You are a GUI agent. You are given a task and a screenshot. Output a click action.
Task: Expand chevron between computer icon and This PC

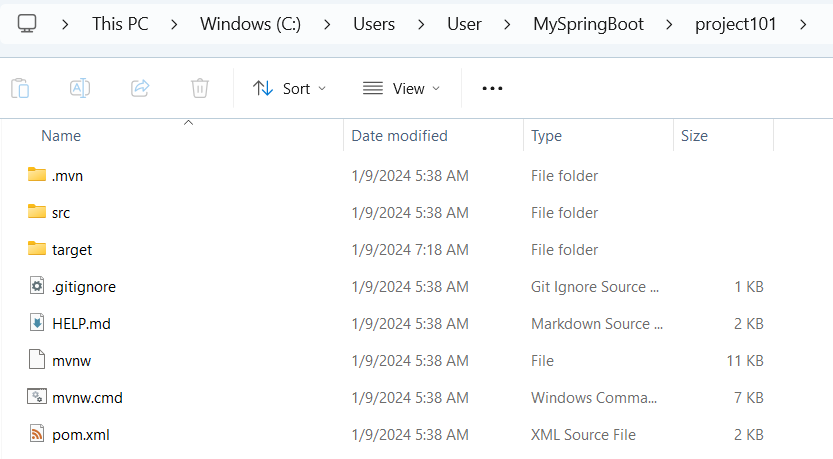click(x=65, y=24)
